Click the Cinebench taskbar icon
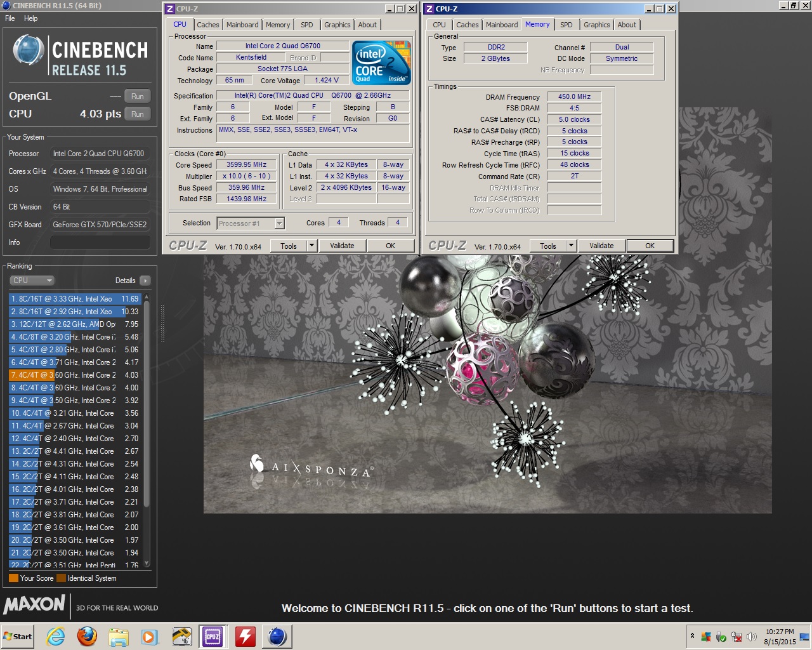 click(x=277, y=637)
